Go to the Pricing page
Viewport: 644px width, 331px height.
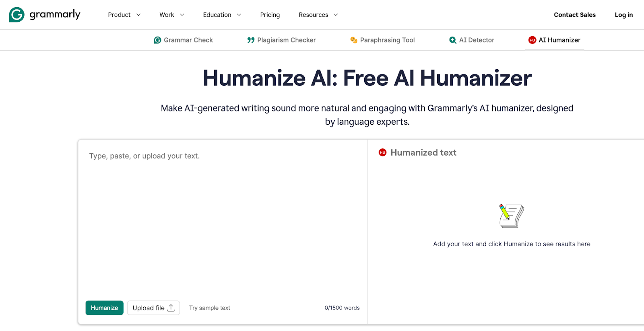pyautogui.click(x=270, y=15)
